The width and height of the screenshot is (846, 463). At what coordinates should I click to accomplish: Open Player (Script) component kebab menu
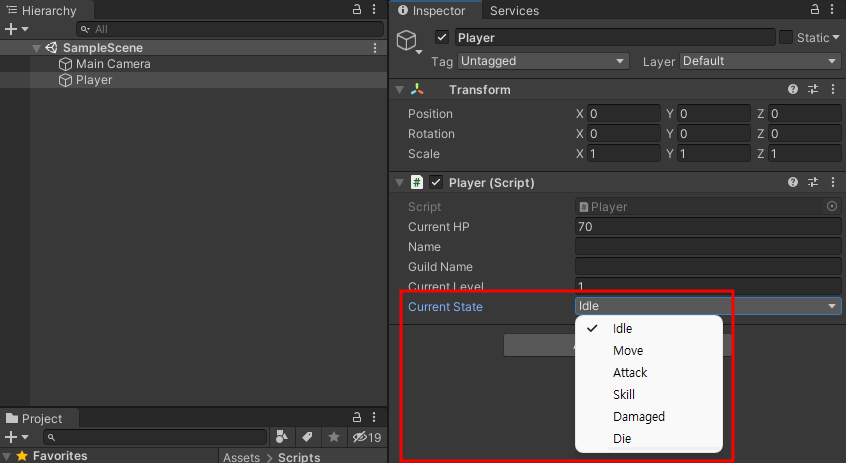coord(833,182)
